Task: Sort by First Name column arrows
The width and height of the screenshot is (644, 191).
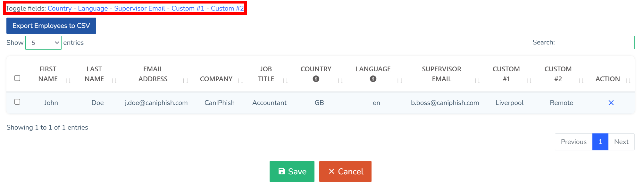Action: [x=68, y=81]
